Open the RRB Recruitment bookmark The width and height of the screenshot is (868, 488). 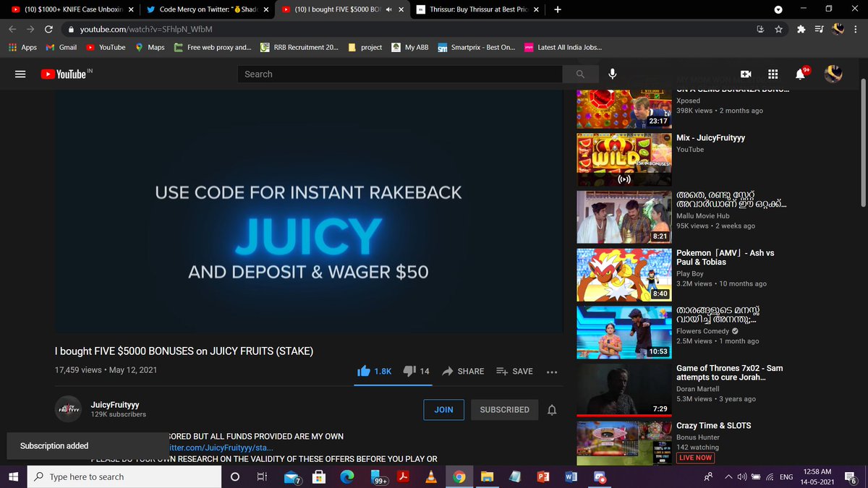[299, 47]
